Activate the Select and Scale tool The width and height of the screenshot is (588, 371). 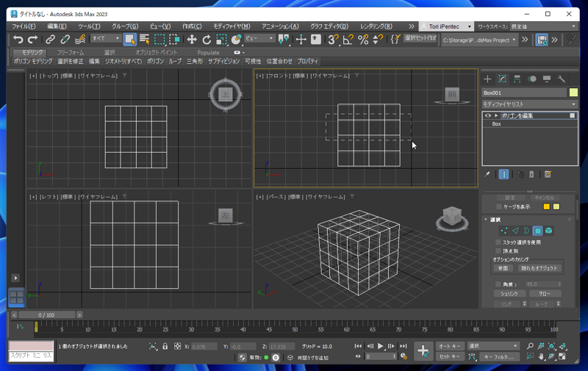[221, 40]
